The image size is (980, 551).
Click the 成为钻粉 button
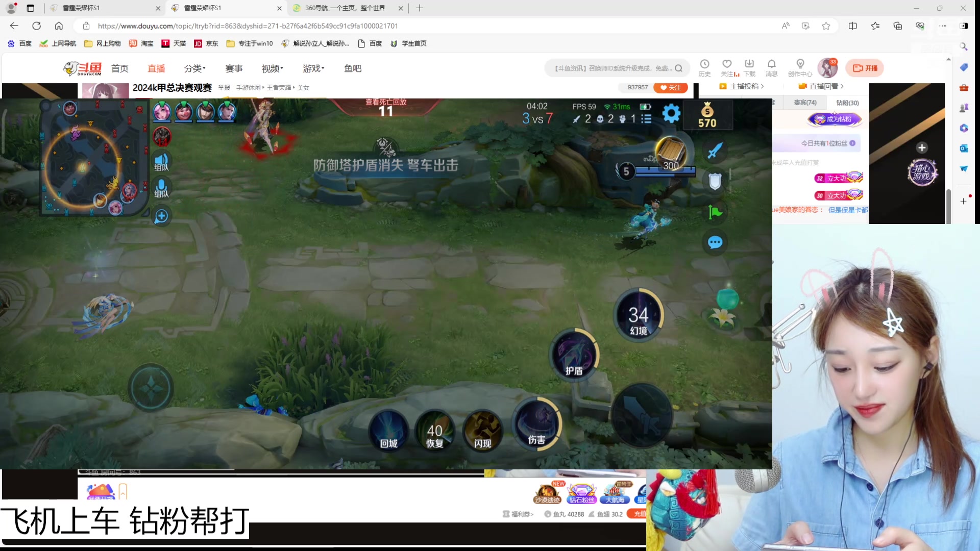click(835, 119)
